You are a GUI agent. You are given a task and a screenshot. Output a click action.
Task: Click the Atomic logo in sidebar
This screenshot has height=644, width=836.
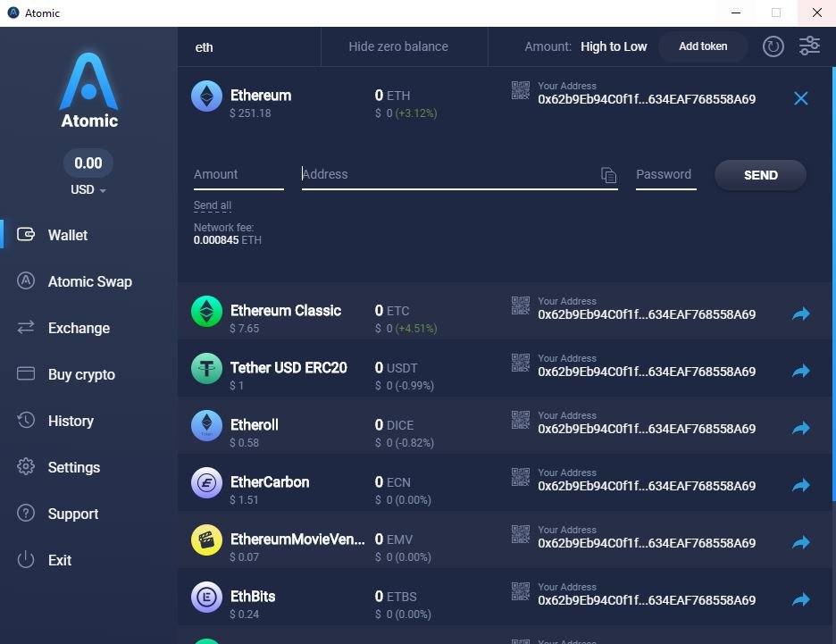tap(89, 89)
